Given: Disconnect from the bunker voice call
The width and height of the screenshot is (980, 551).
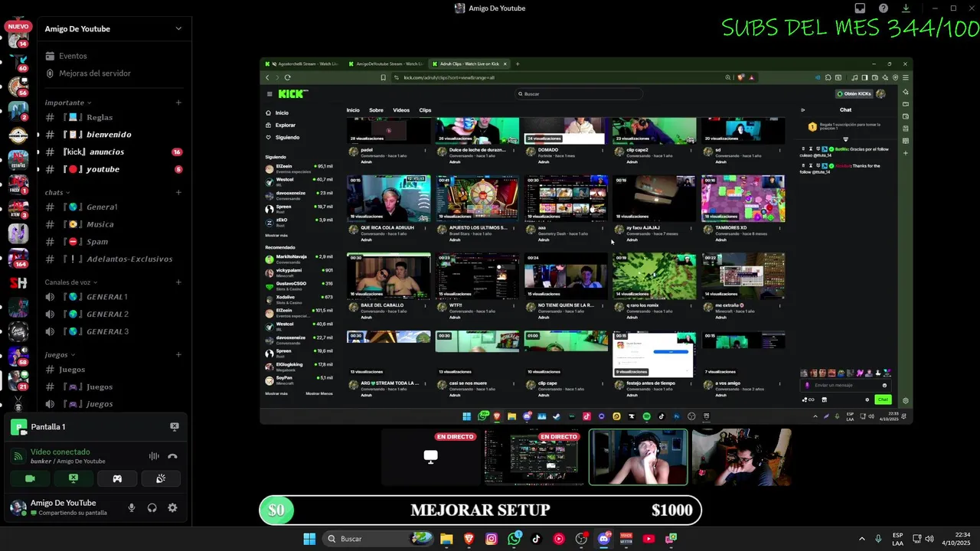Looking at the screenshot, I should tap(172, 456).
